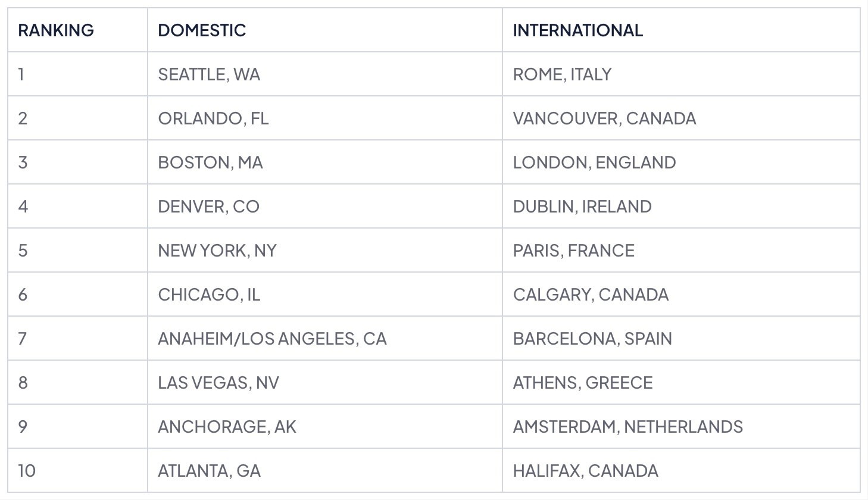
Task: Select the LONDON, ENGLAND cell
Action: coord(594,162)
